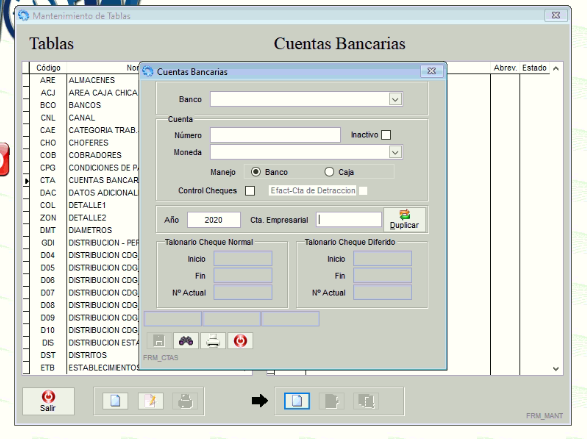This screenshot has height=439, width=587.
Task: Click the table list scroll down arrow
Action: point(556,369)
